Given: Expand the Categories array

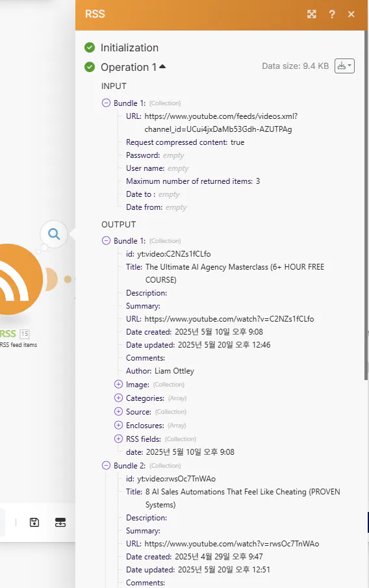Looking at the screenshot, I should click(118, 398).
